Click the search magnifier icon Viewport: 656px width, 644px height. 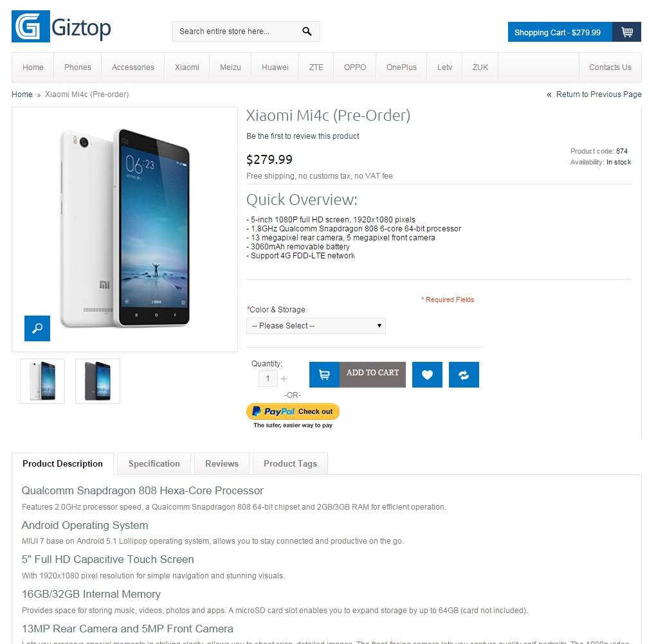click(x=307, y=31)
